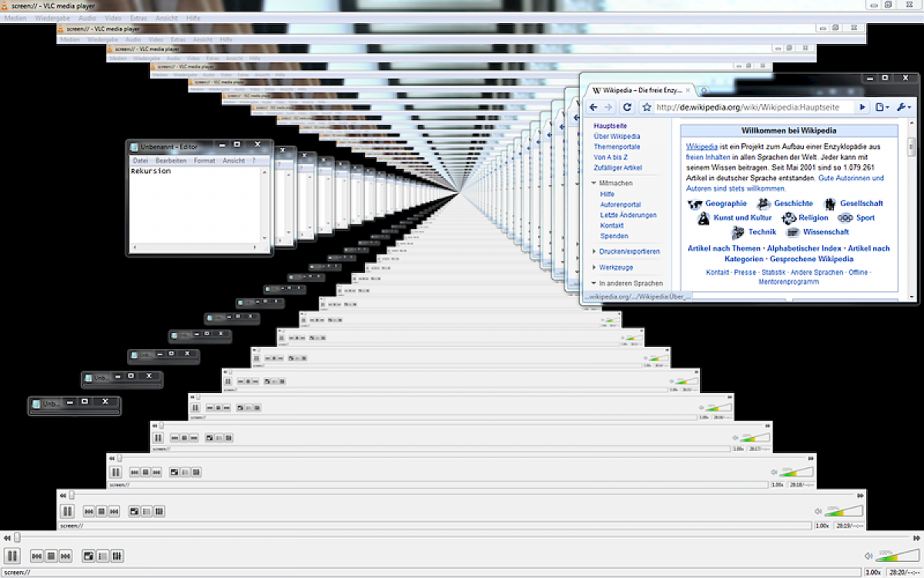
Task: Reload the Wikipedia page in the browser
Action: [x=628, y=107]
